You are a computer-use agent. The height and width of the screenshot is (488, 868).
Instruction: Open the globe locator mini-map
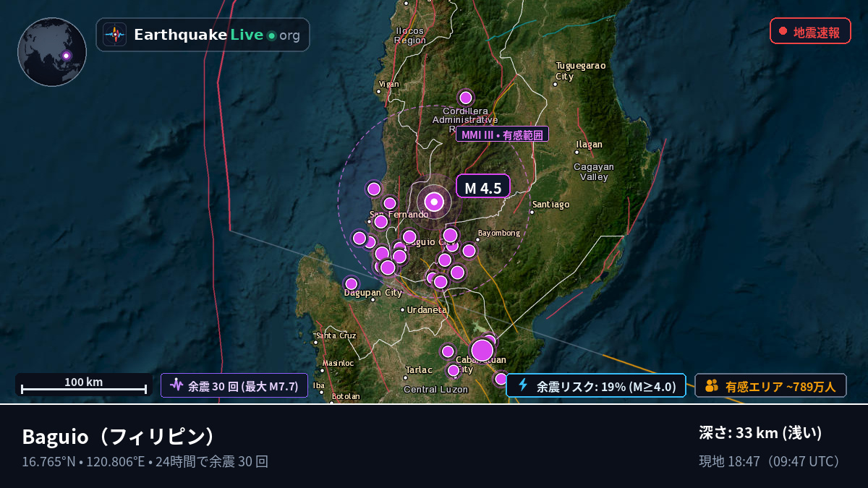click(x=52, y=52)
